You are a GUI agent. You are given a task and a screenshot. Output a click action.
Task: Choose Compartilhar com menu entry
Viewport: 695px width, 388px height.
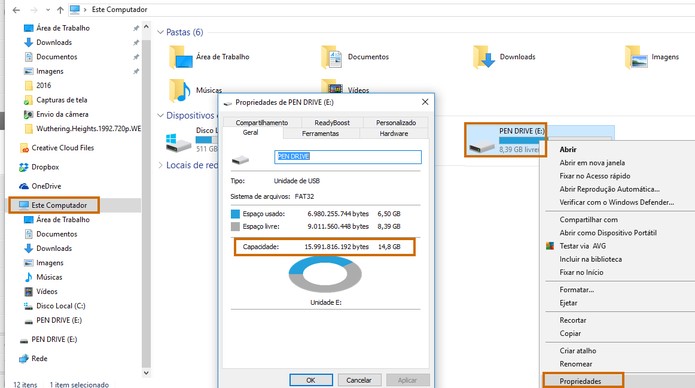(x=588, y=220)
